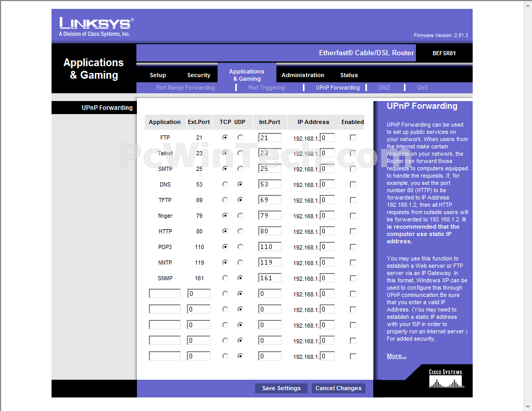The image size is (532, 411).
Task: Open the DMZ subtab
Action: pyautogui.click(x=384, y=88)
